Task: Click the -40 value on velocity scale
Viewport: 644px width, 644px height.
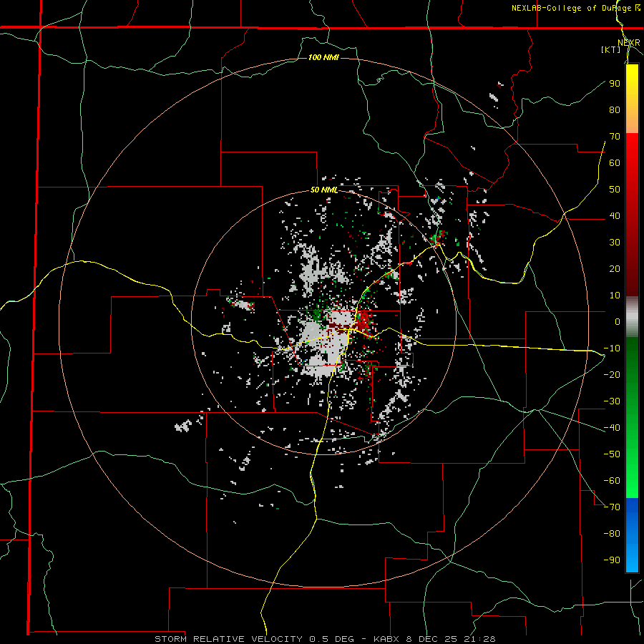Action: (x=612, y=428)
